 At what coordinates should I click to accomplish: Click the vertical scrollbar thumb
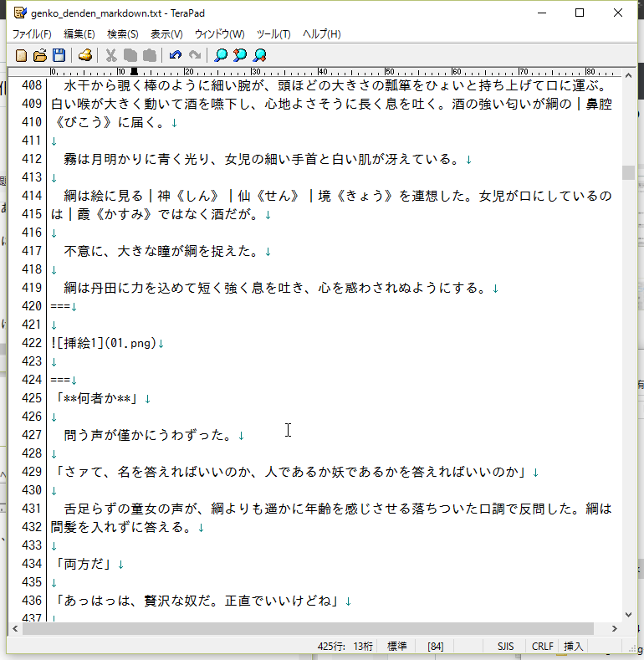628,172
